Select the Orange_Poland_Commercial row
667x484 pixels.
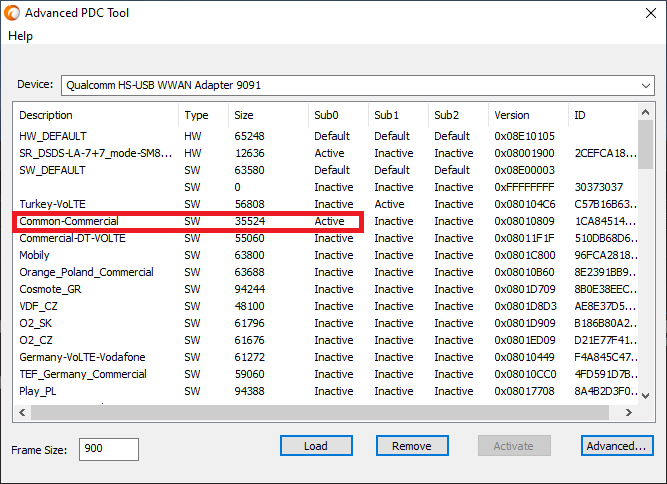(325, 272)
